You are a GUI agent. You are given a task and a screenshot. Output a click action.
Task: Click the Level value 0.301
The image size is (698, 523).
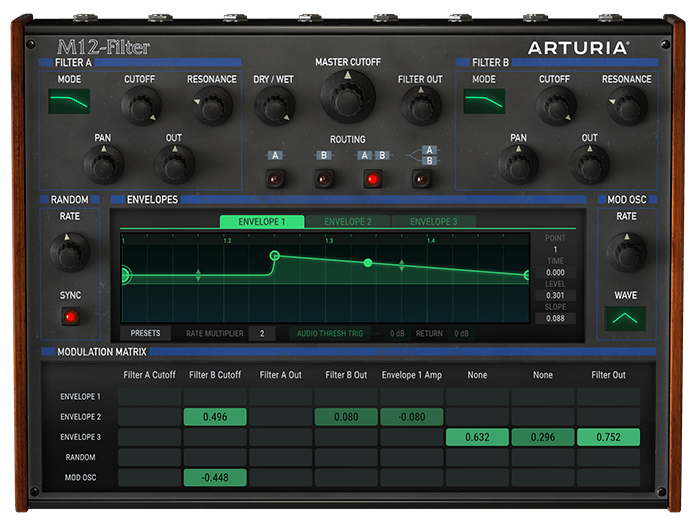click(555, 295)
